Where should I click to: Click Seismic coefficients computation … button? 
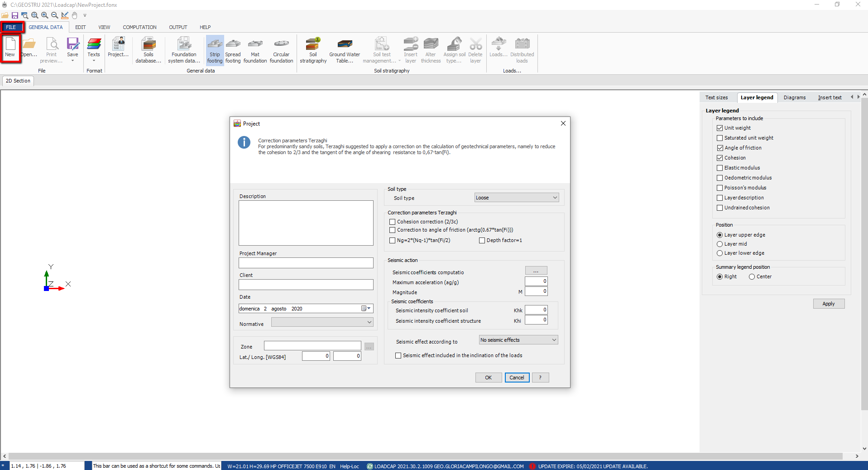(536, 271)
